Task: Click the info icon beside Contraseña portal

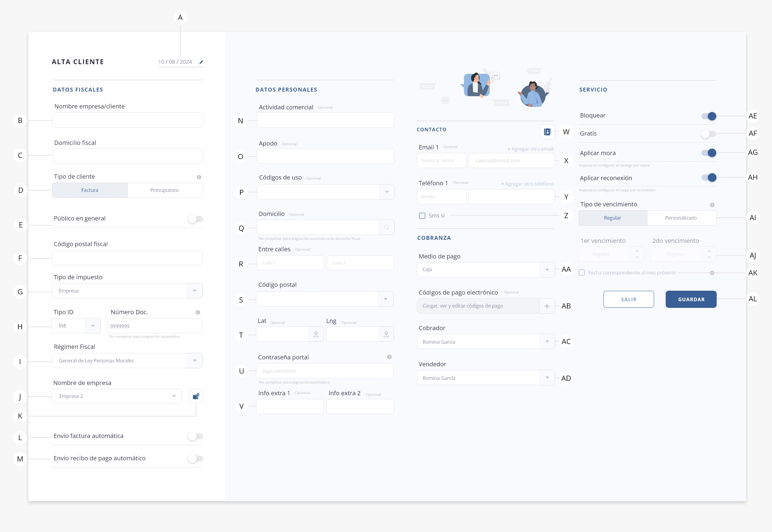Action: [x=389, y=357]
